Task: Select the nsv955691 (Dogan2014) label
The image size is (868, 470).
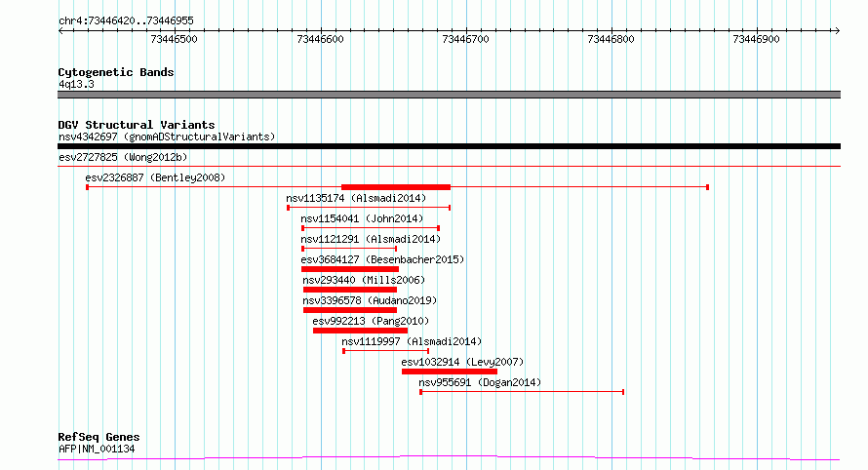Action: (x=480, y=382)
